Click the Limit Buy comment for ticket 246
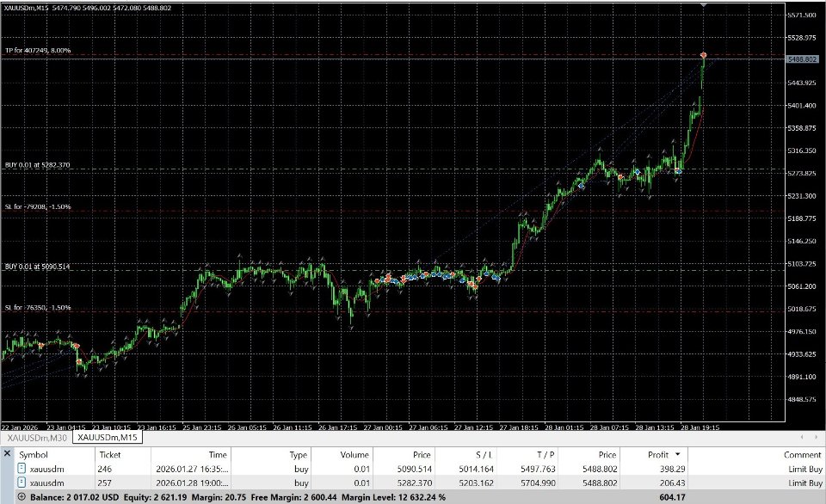 click(x=805, y=469)
